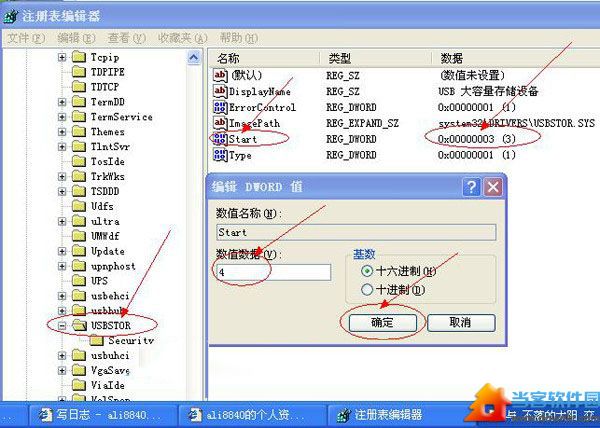Click the binary icon of Start value
This screenshot has width=600, height=428.
tap(220, 139)
